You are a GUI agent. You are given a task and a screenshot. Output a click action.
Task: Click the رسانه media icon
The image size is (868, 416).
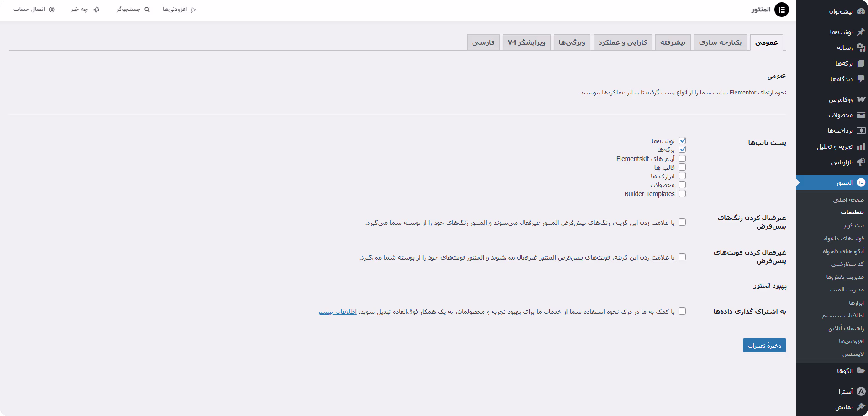(861, 47)
